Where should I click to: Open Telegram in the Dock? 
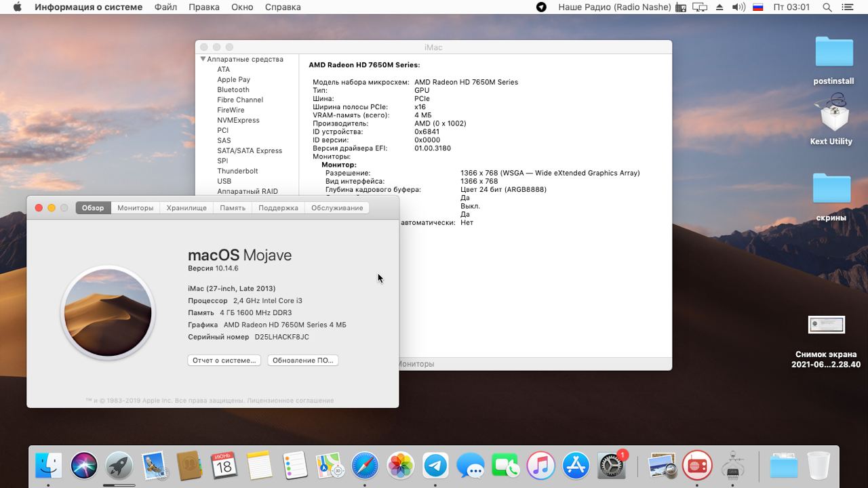[435, 466]
